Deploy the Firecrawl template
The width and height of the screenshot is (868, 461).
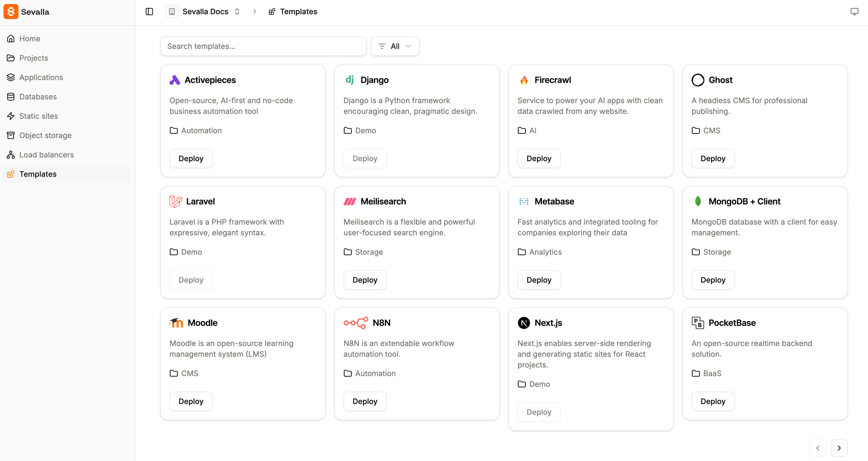539,159
